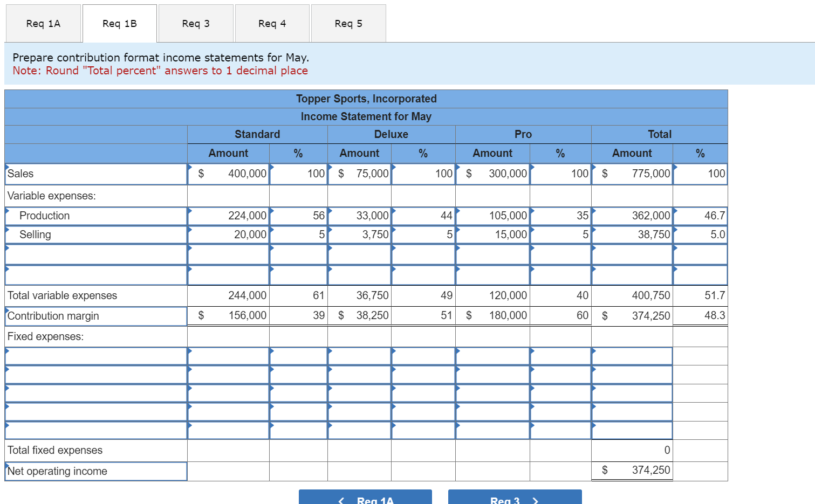Click the Topper Sports, Incorporated title
815x504 pixels.
click(x=366, y=99)
